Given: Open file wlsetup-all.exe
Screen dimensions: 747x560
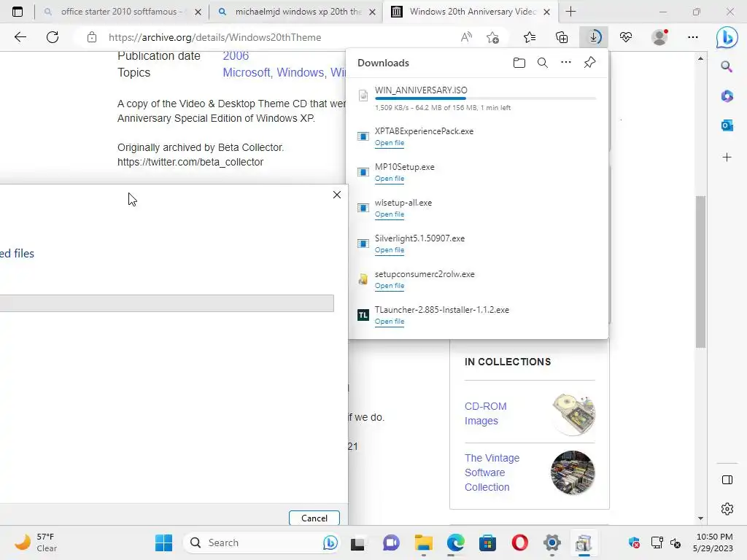Looking at the screenshot, I should click(x=390, y=214).
